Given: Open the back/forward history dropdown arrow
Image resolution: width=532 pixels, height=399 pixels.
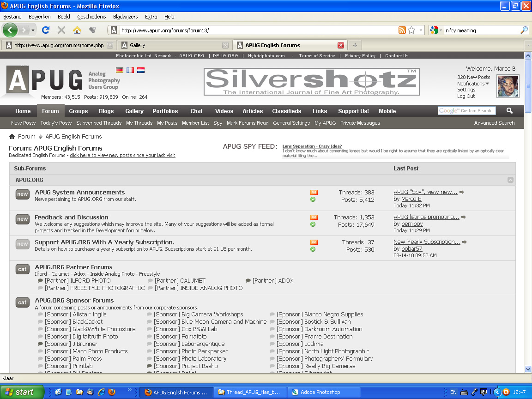Looking at the screenshot, I should click(x=33, y=30).
